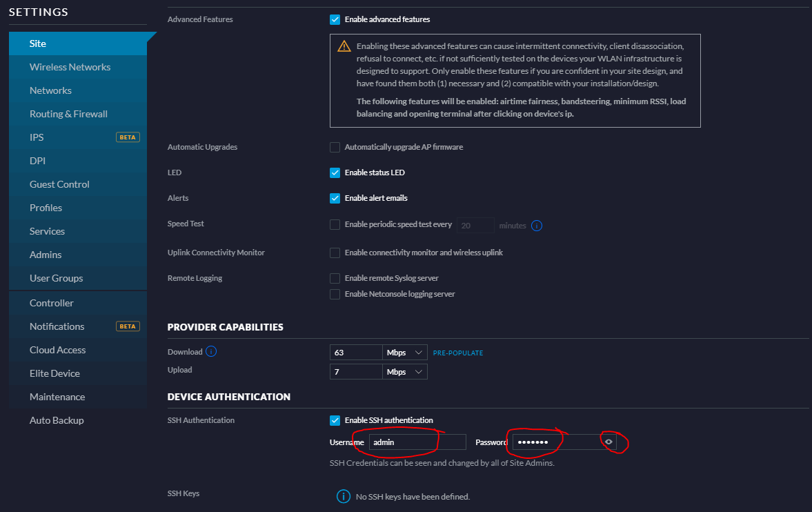Toggle Enable status LED checkbox
The image size is (812, 512).
click(335, 173)
